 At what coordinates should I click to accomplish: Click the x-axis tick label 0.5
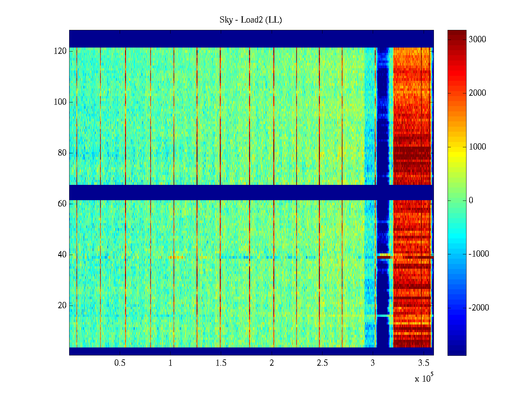click(x=120, y=363)
